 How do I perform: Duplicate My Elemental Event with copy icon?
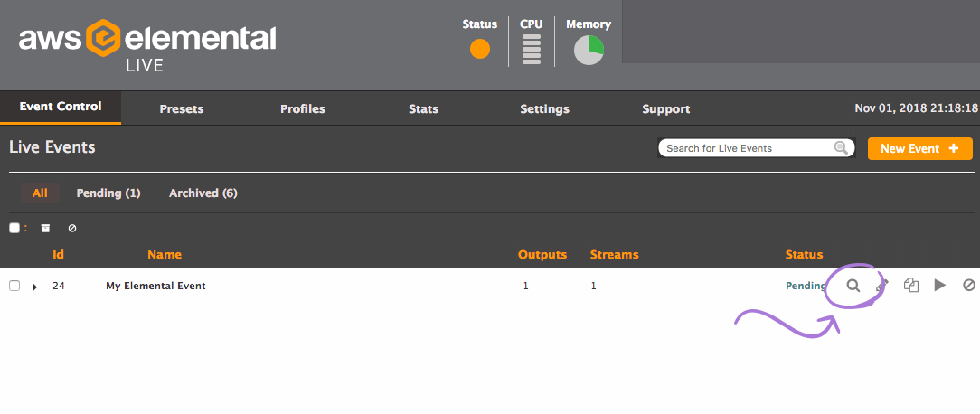[911, 286]
